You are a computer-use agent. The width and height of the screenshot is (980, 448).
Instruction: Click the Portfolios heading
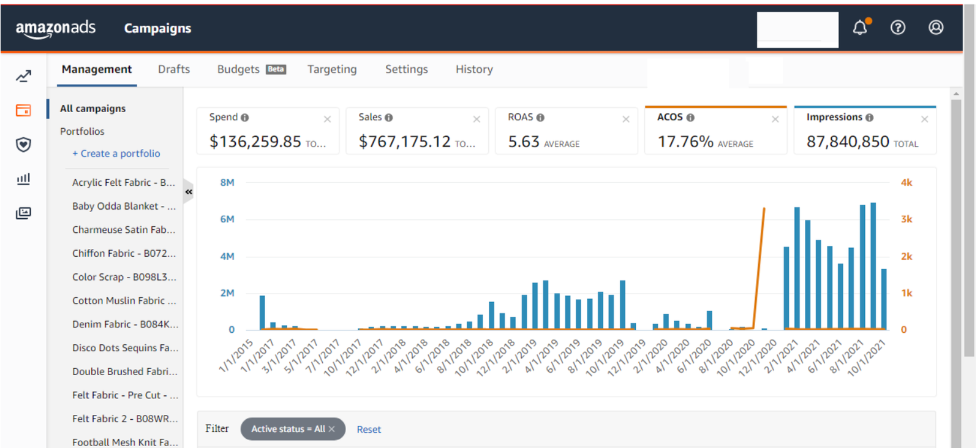point(82,131)
